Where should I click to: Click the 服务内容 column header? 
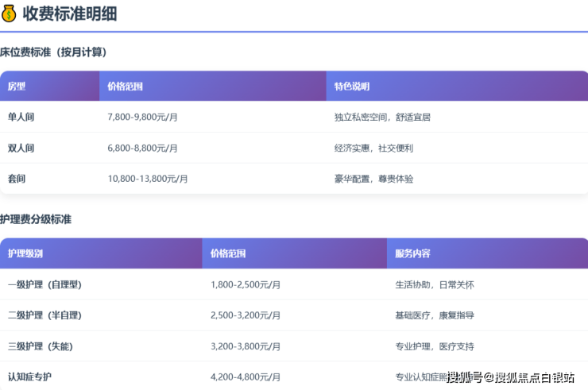pos(412,253)
